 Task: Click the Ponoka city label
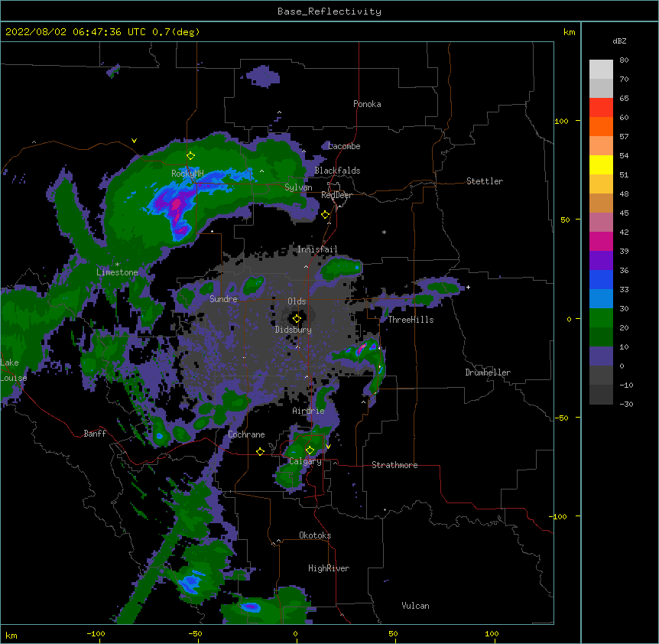pos(367,104)
